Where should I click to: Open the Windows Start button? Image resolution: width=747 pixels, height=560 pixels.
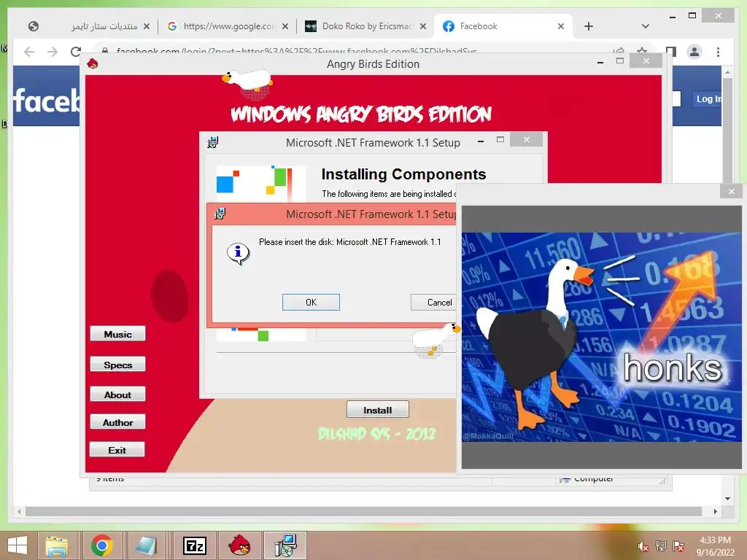18,545
